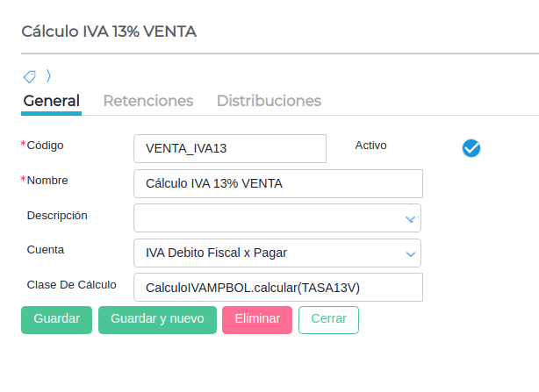Close the form with Cerrar
Screen dimensions: 539x392
pyautogui.click(x=328, y=319)
